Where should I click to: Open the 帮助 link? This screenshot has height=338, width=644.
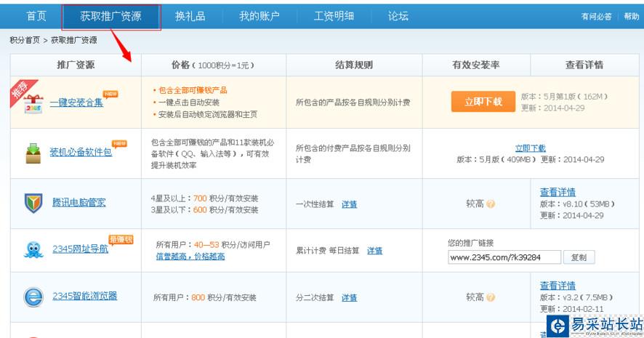coord(631,17)
